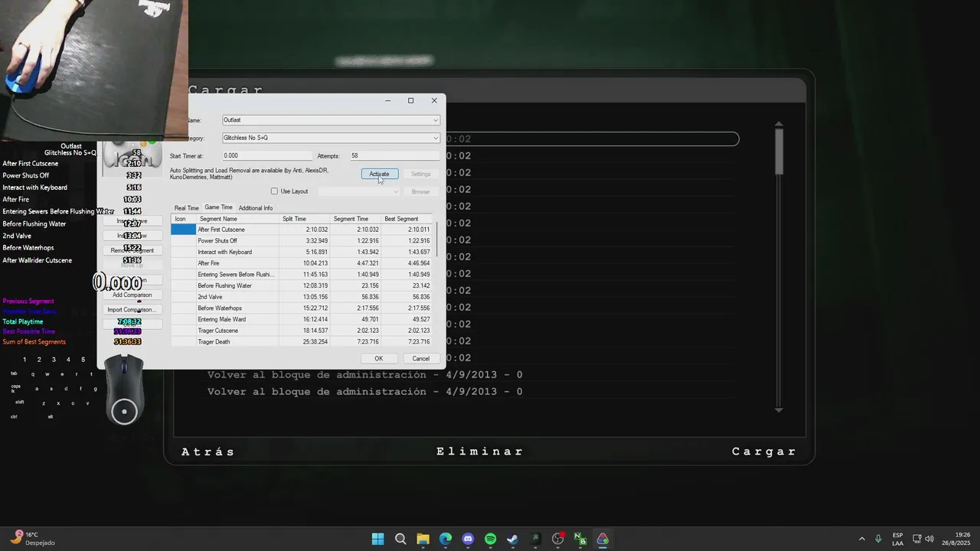The height and width of the screenshot is (551, 980).
Task: Select the 25:38.254 split time cell
Action: click(304, 342)
